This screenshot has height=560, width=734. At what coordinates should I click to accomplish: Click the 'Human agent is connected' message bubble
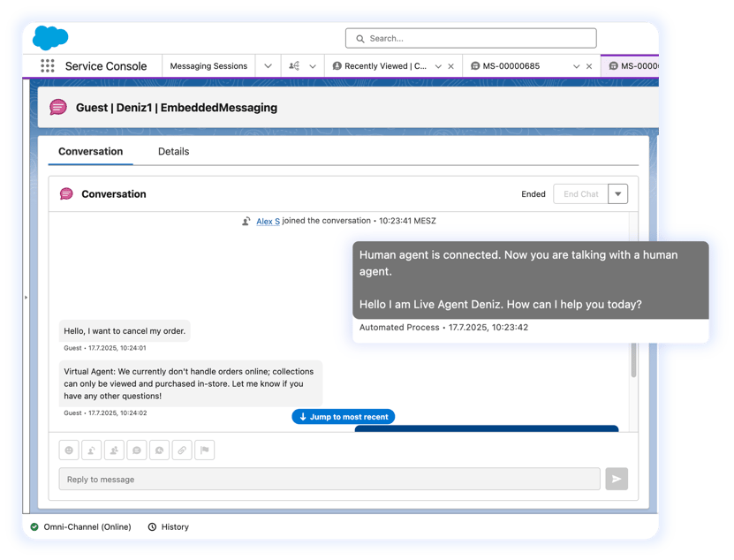pyautogui.click(x=530, y=279)
